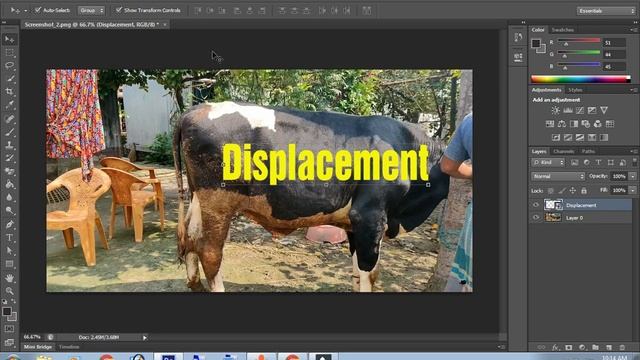This screenshot has width=640, height=360.
Task: Toggle lock position
Action: tap(573, 190)
